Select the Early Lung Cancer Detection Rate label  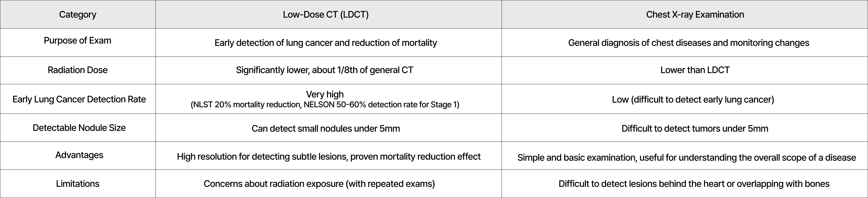tap(79, 99)
